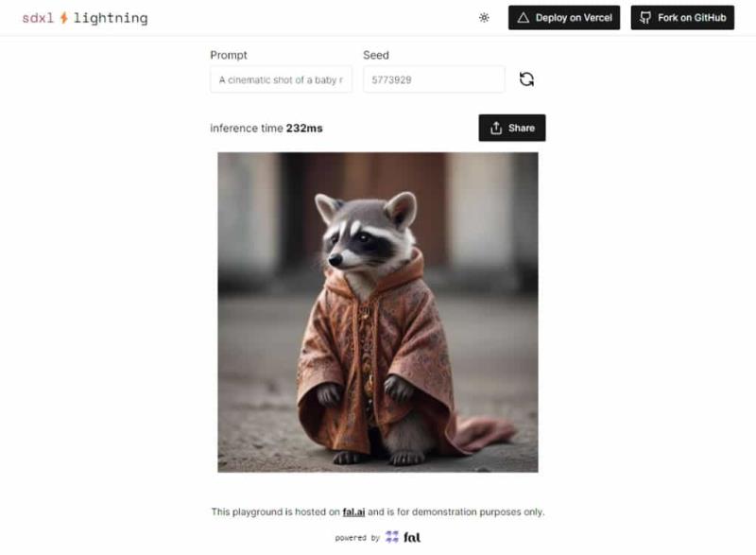756x555 pixels.
Task: Click the Seed label
Action: [376, 55]
